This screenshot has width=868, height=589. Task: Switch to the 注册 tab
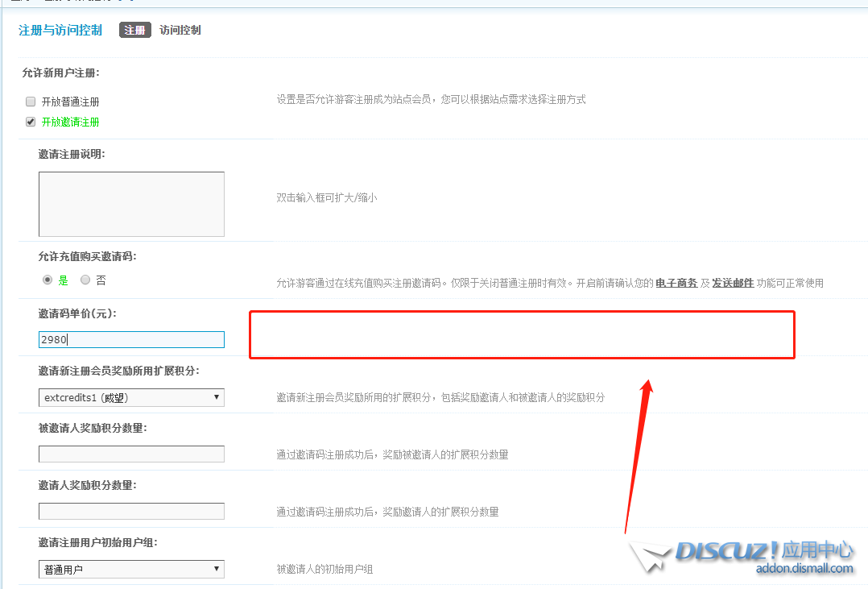(x=135, y=31)
